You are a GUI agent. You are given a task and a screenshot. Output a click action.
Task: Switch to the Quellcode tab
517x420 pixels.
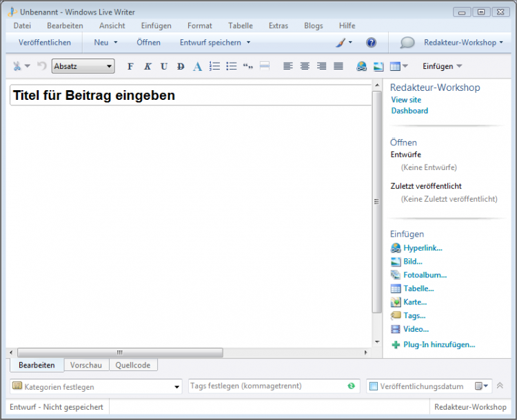133,365
